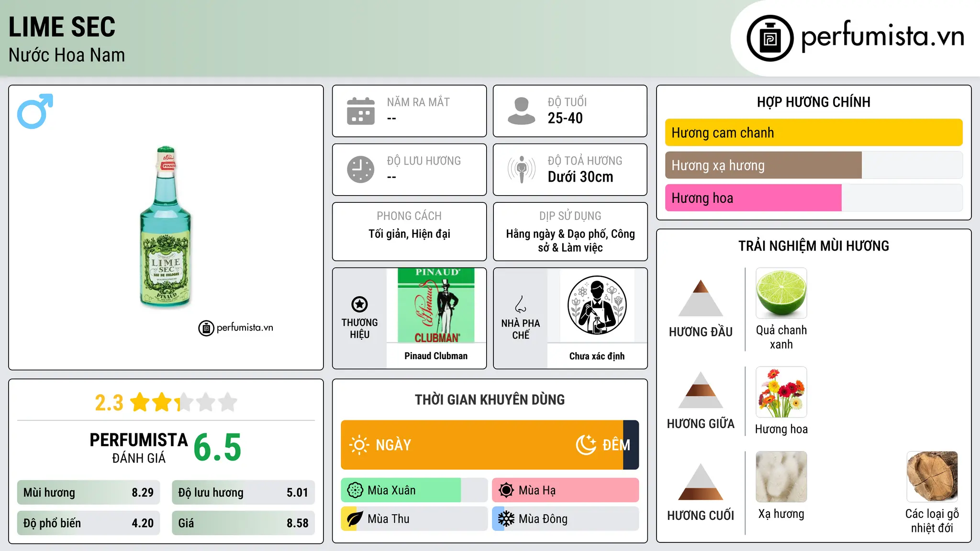Select the musk note image

click(x=781, y=477)
